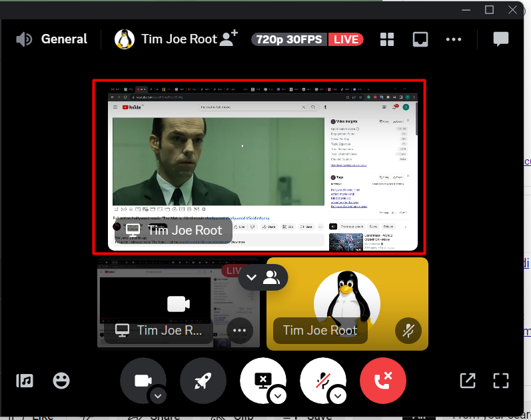Expand microphone options dropdown arrow

[x=338, y=395]
